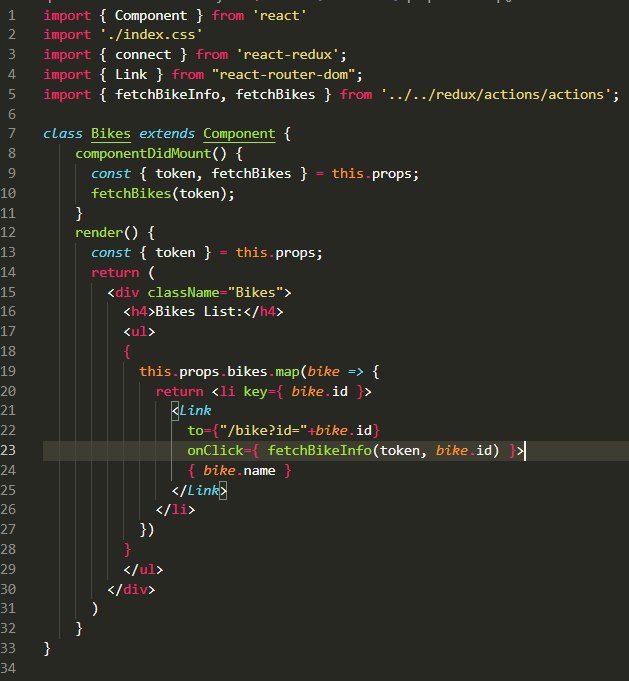The height and width of the screenshot is (681, 629).
Task: Click 'const' keyword on line 9
Action: click(110, 173)
